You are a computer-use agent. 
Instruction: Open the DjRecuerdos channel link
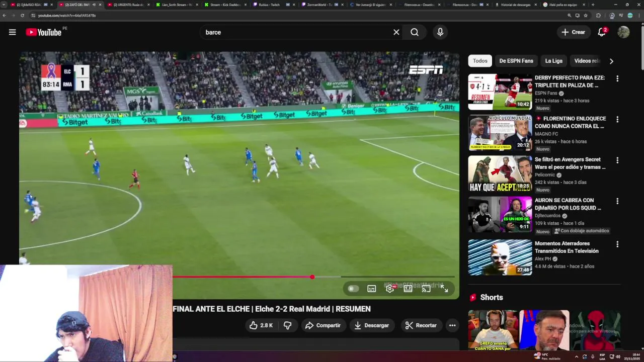[547, 216]
